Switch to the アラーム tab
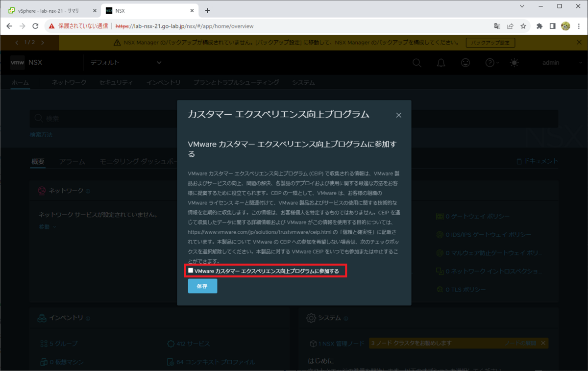Image resolution: width=588 pixels, height=371 pixels. point(72,161)
